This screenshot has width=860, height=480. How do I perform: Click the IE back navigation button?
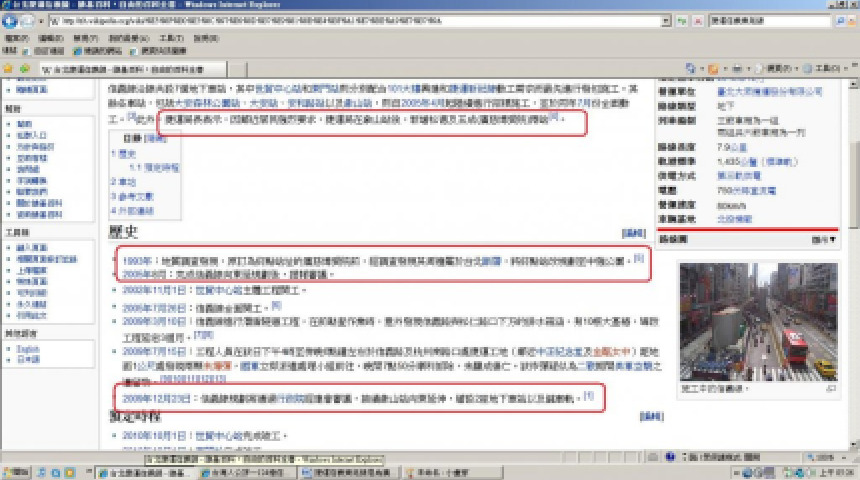tap(11, 21)
